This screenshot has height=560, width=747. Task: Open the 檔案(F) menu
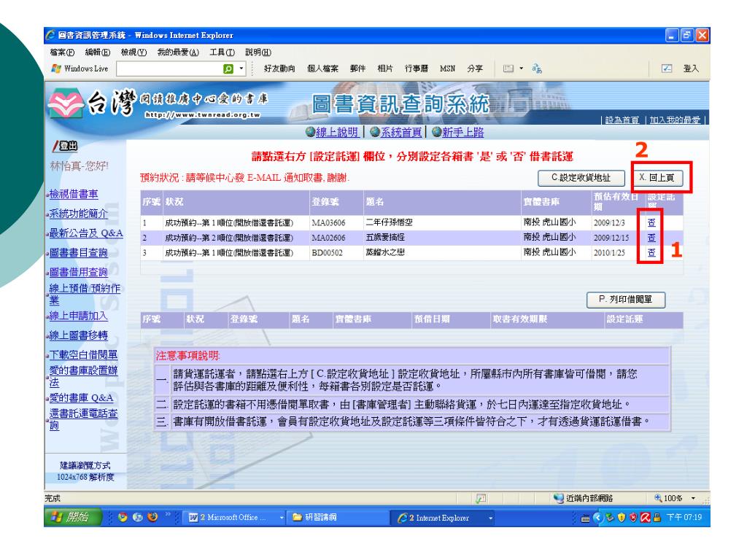point(63,52)
